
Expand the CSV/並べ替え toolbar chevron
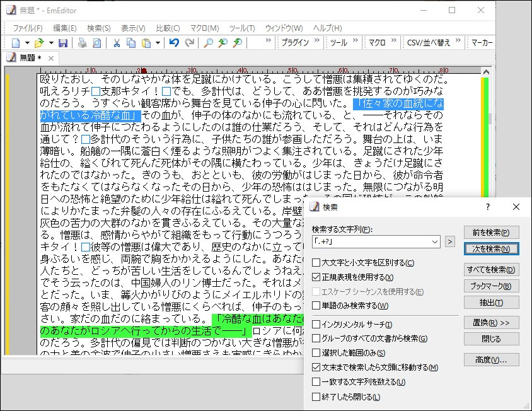(x=458, y=40)
